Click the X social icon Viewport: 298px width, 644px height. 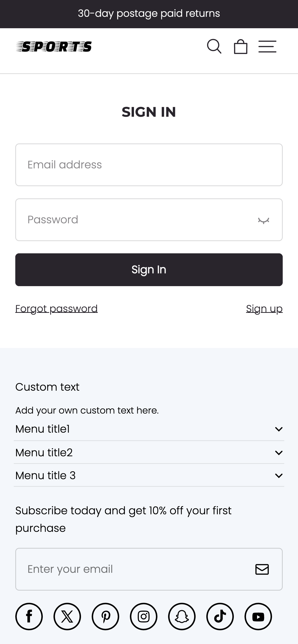(x=67, y=617)
